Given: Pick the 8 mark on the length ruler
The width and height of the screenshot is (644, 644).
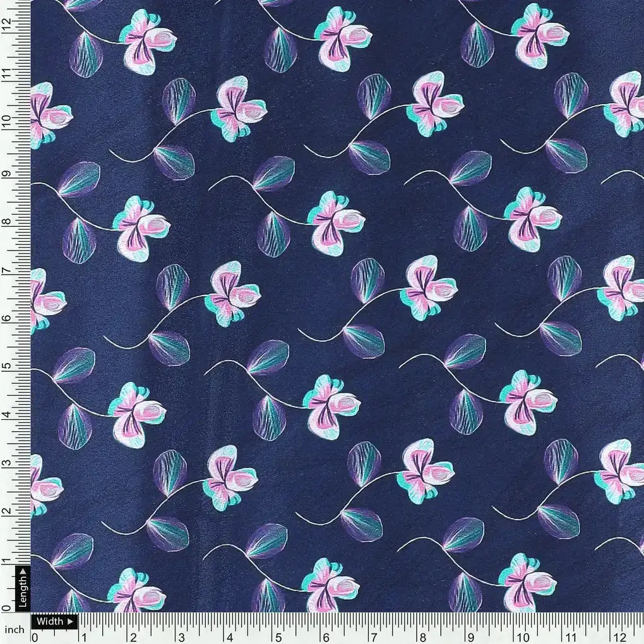Looking at the screenshot, I should 6,222.
